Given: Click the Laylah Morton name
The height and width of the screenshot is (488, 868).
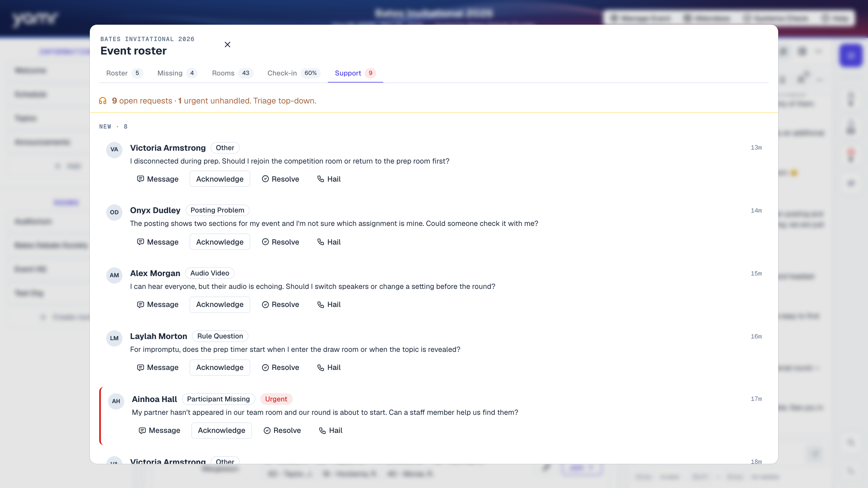Looking at the screenshot, I should [x=158, y=336].
